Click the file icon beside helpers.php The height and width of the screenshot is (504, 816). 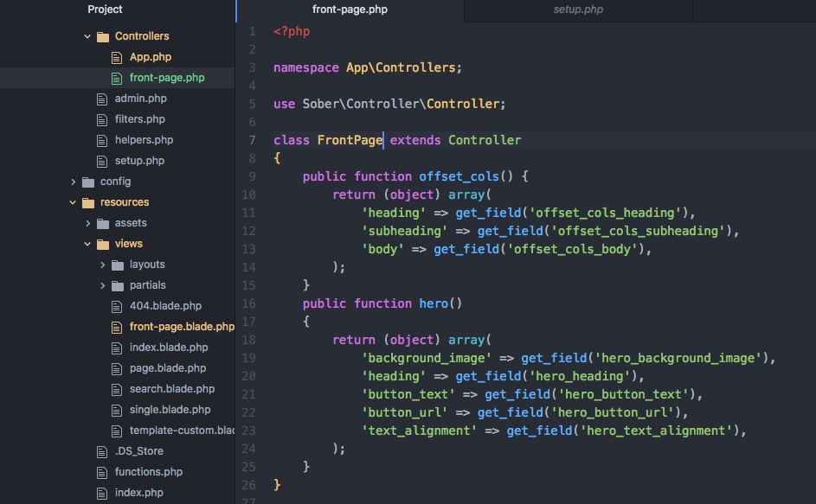coord(102,140)
